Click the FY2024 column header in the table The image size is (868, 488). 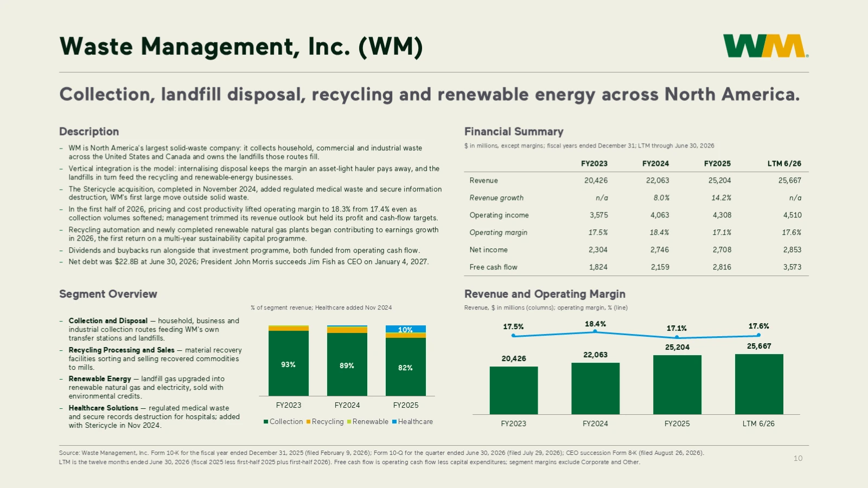[x=655, y=164]
